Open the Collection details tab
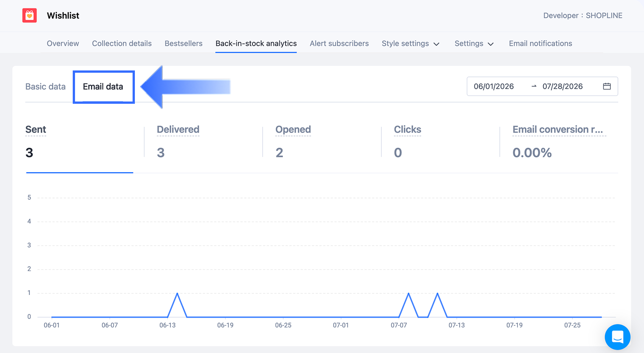The width and height of the screenshot is (644, 353). coord(122,44)
